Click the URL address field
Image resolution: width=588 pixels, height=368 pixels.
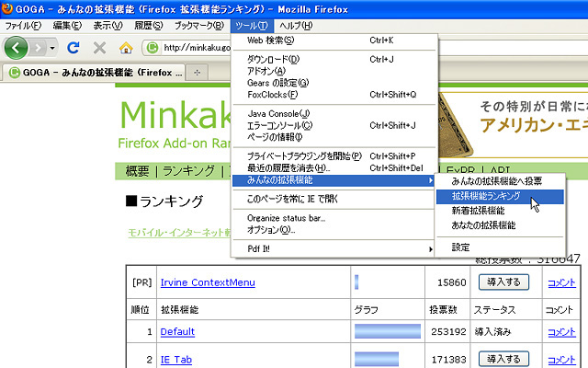click(x=197, y=48)
